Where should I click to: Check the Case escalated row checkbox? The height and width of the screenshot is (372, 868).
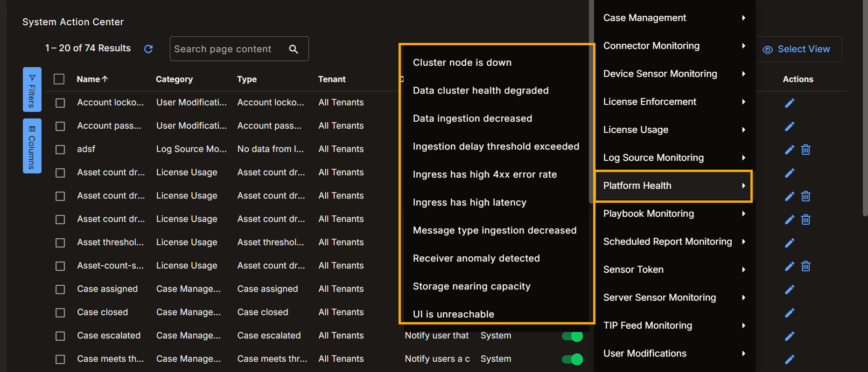click(x=60, y=336)
